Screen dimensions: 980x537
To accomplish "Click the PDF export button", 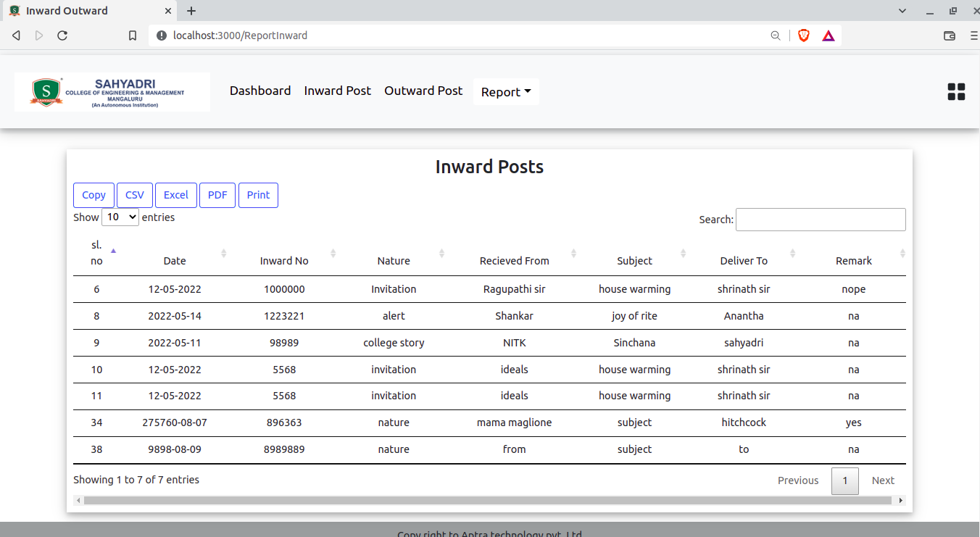I will (x=217, y=195).
